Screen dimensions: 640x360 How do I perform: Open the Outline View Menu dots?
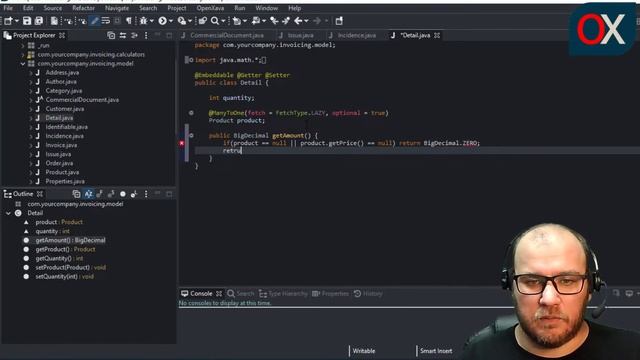146,194
